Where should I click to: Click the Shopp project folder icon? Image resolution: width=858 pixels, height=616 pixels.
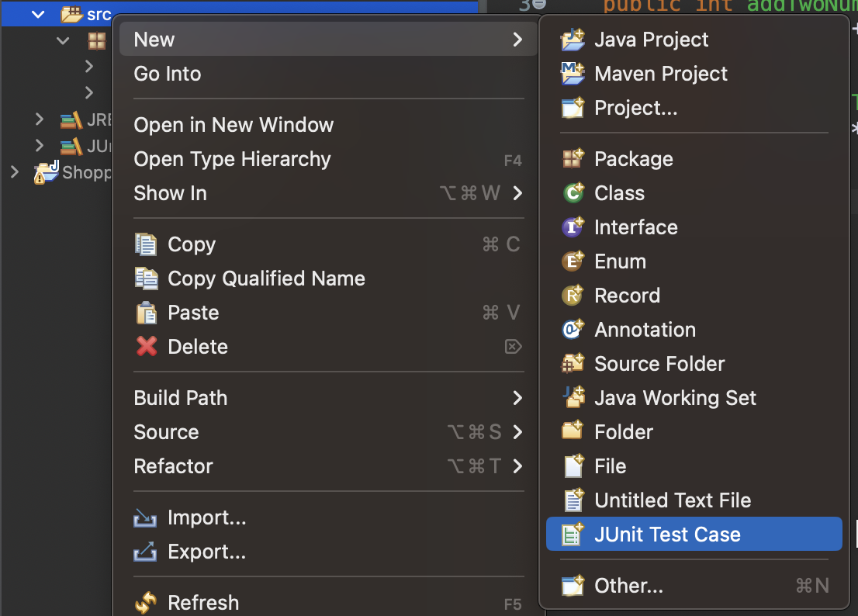(47, 172)
